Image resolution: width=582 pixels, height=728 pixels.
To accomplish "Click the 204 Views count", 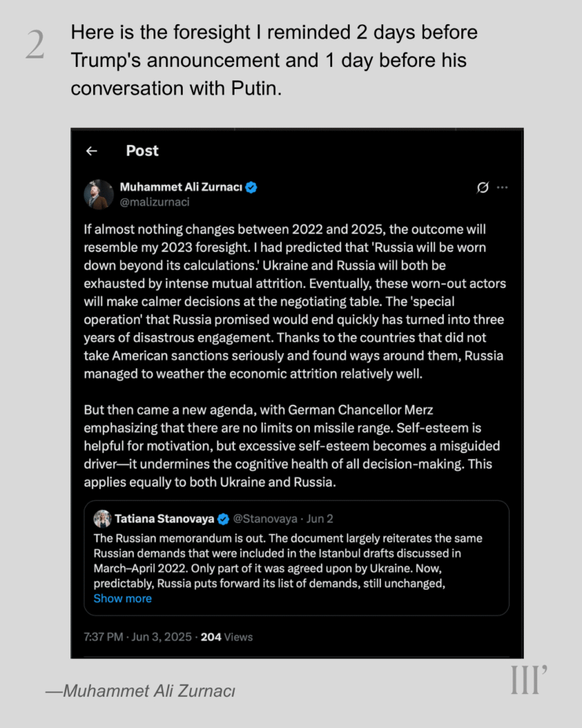I will point(227,637).
